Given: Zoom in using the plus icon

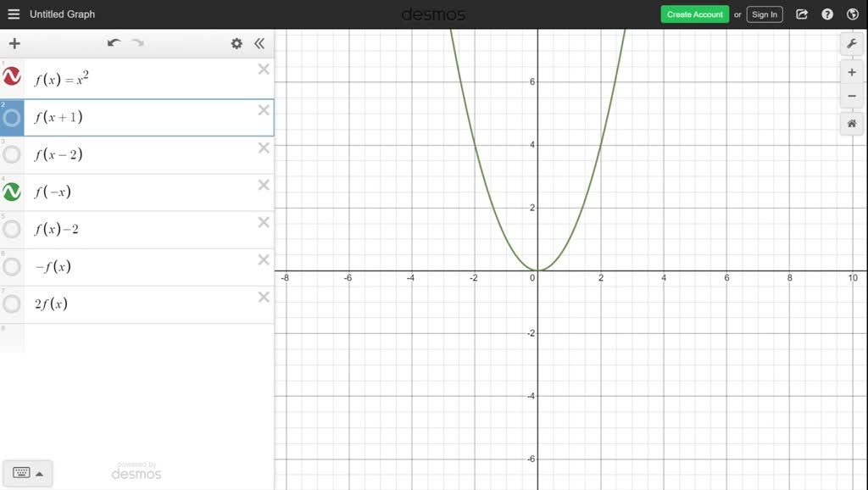Looking at the screenshot, I should (851, 72).
